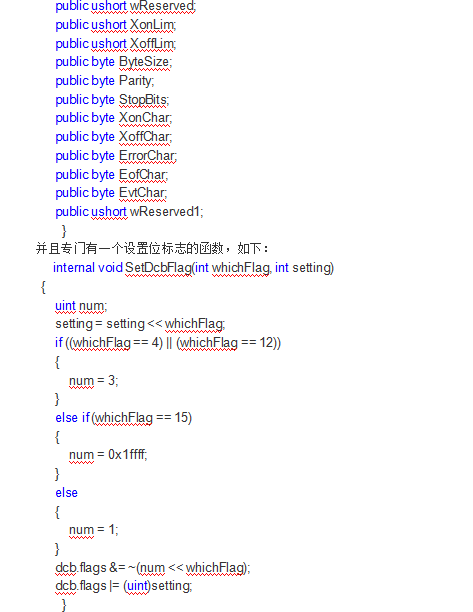Click the line 'public byte XonChar;'
This screenshot has width=473, height=612.
point(114,118)
